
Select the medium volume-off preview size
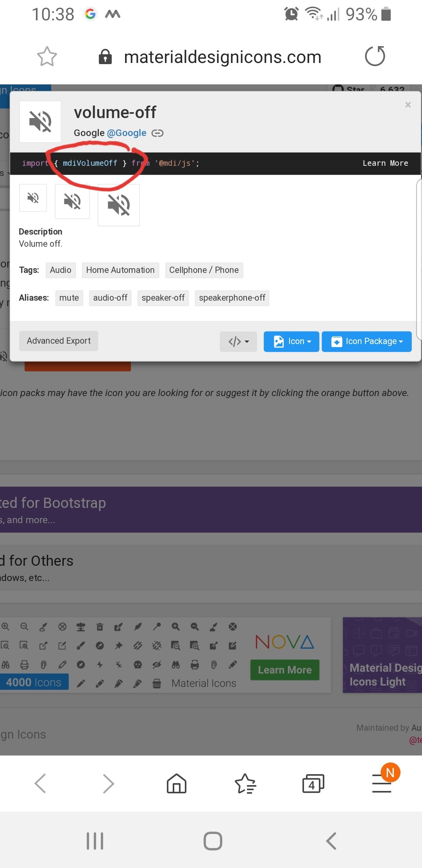(x=72, y=201)
